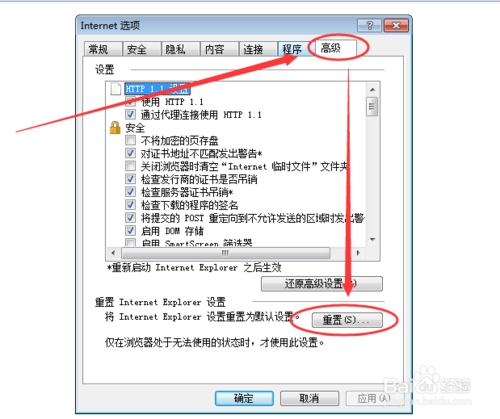The height and width of the screenshot is (419, 500).
Task: Click the vertical scrollbar thumb in settings list
Action: (372, 106)
